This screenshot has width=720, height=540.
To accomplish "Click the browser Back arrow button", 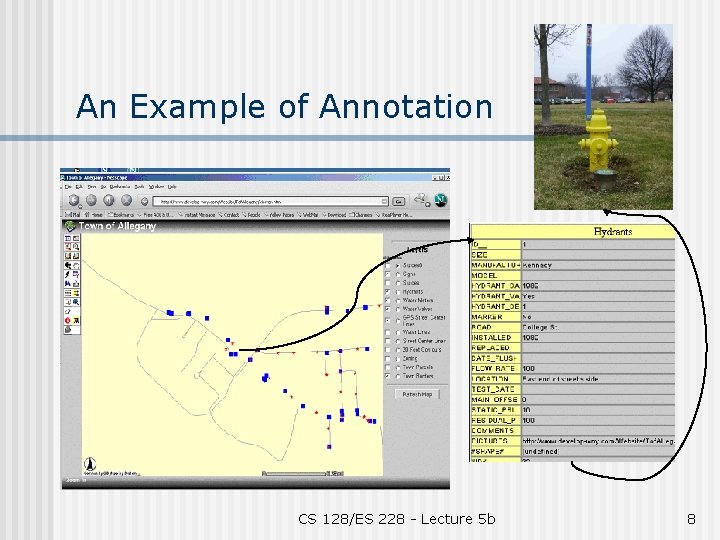I will [x=73, y=200].
